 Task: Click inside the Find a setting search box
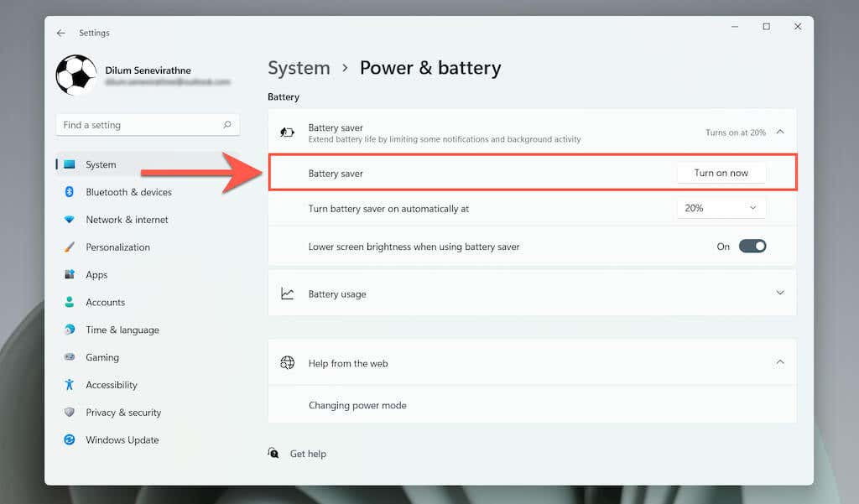[x=134, y=124]
